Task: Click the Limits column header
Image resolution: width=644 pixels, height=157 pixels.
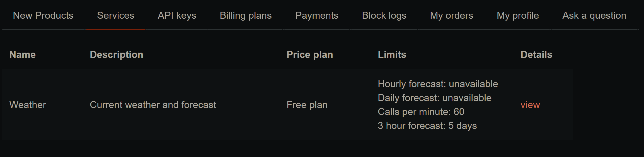Action: (x=392, y=55)
